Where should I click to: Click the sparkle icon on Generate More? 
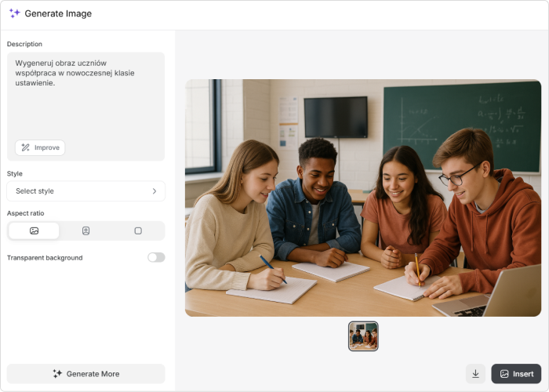57,374
